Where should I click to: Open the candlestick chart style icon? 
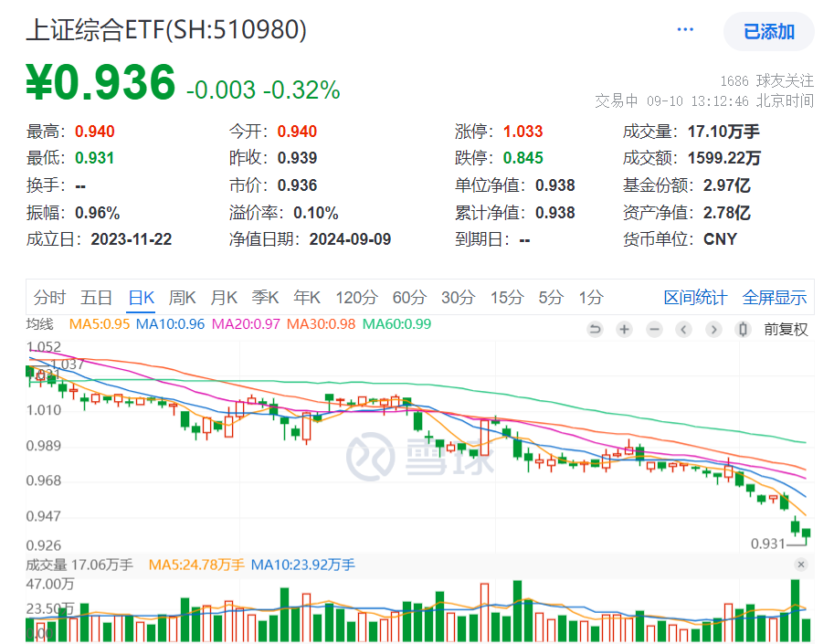click(x=743, y=329)
